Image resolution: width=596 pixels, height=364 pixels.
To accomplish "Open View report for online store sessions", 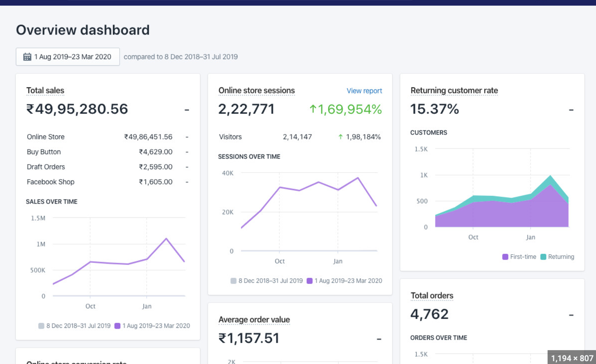I will [364, 91].
